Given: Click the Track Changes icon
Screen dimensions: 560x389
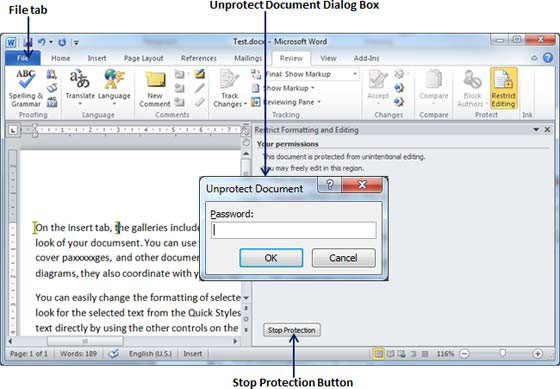Looking at the screenshot, I should [229, 79].
